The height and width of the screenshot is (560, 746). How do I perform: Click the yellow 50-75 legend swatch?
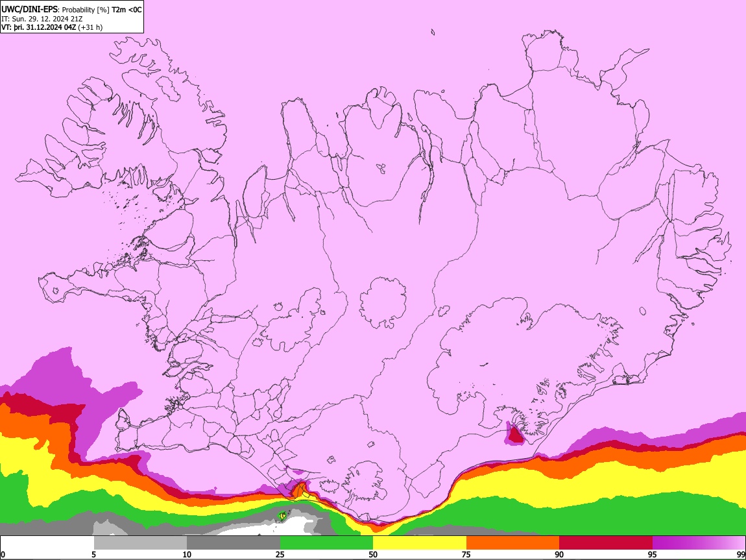click(420, 543)
